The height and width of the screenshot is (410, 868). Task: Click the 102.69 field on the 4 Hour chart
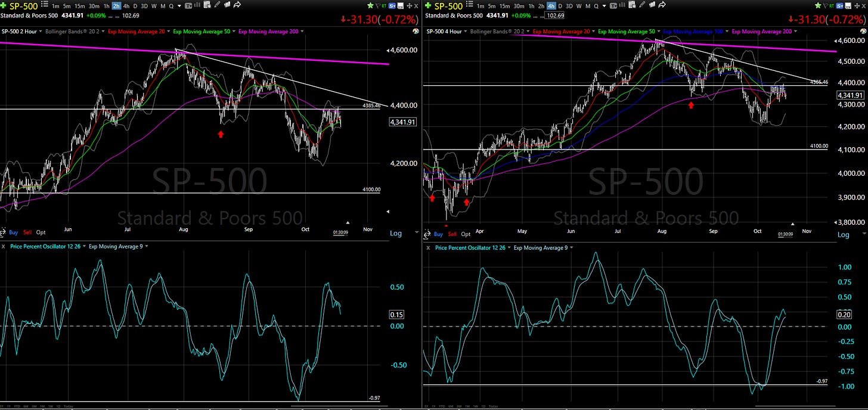555,15
